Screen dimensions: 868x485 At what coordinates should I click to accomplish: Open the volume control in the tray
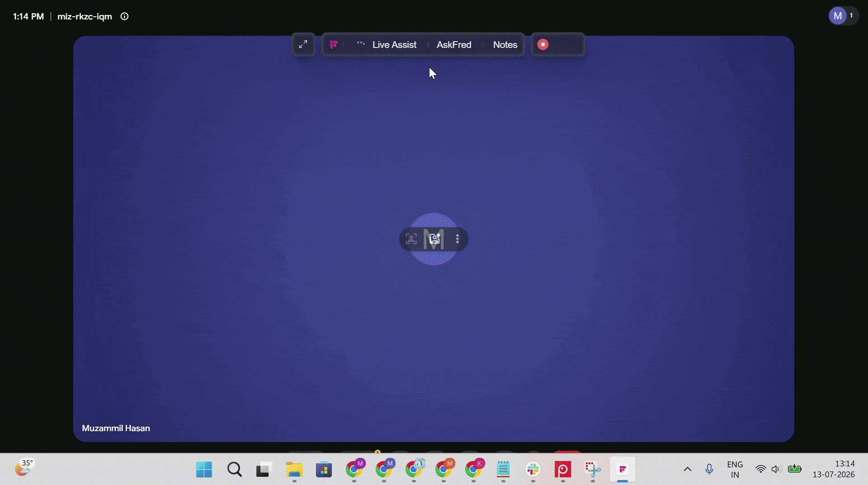pyautogui.click(x=776, y=469)
